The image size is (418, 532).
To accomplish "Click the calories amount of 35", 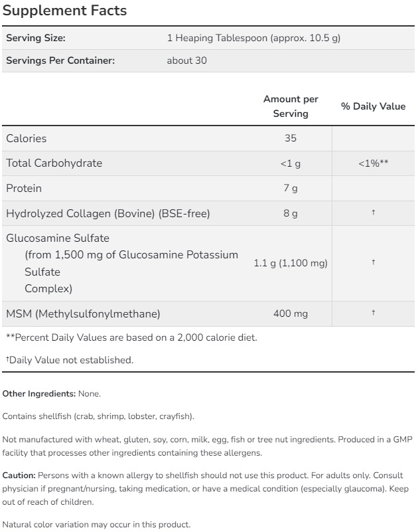I will tap(291, 139).
